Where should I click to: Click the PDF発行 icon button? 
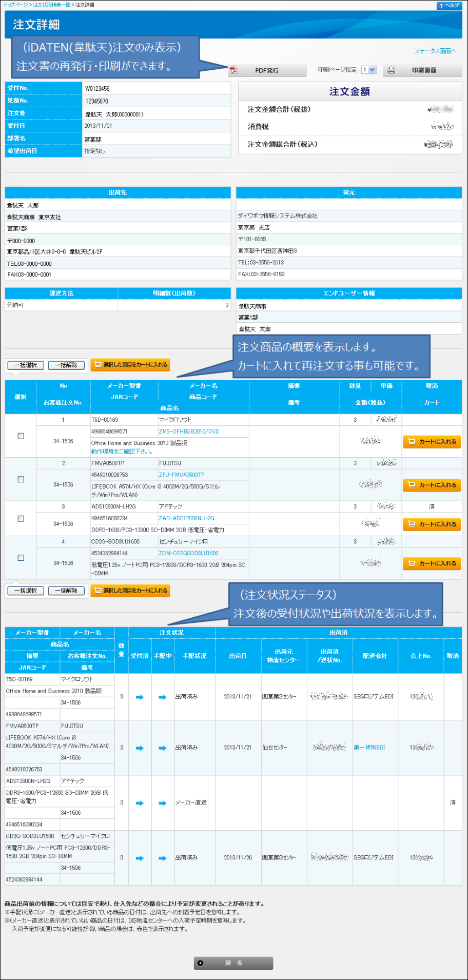click(x=234, y=70)
